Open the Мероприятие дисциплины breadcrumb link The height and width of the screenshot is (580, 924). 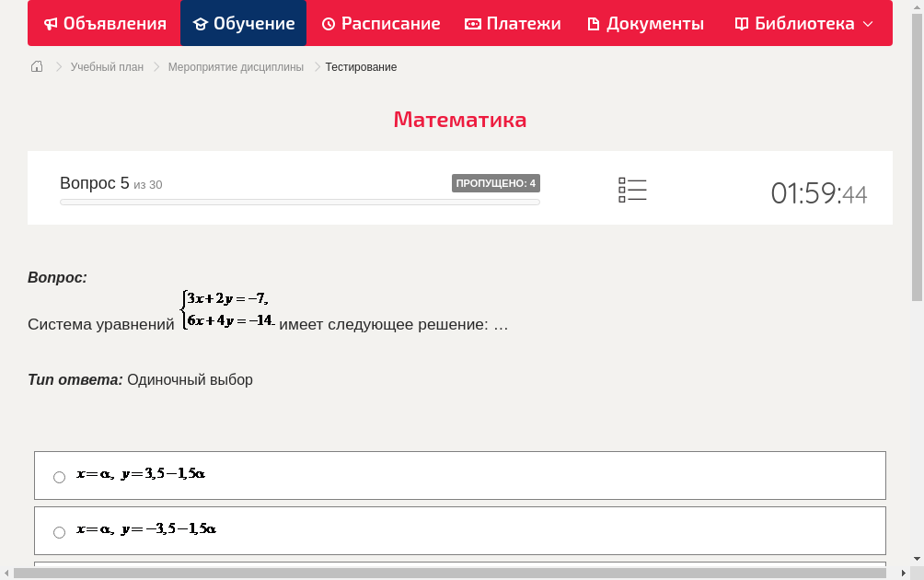click(x=234, y=66)
